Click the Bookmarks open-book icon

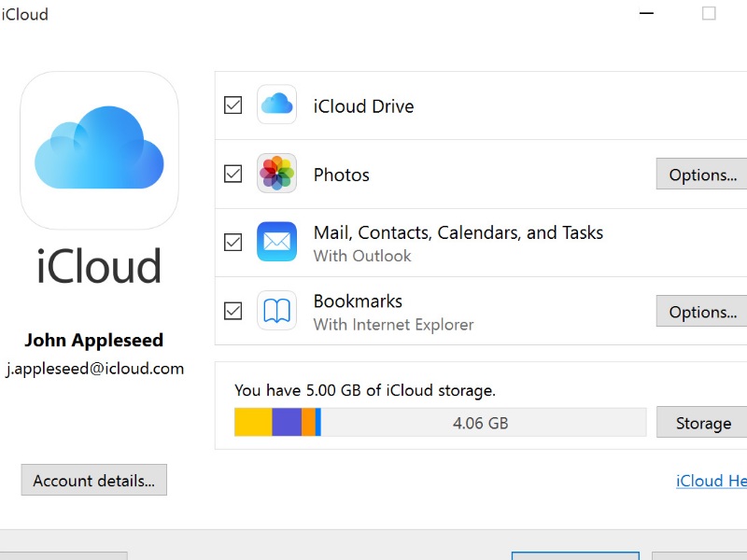pyautogui.click(x=276, y=311)
